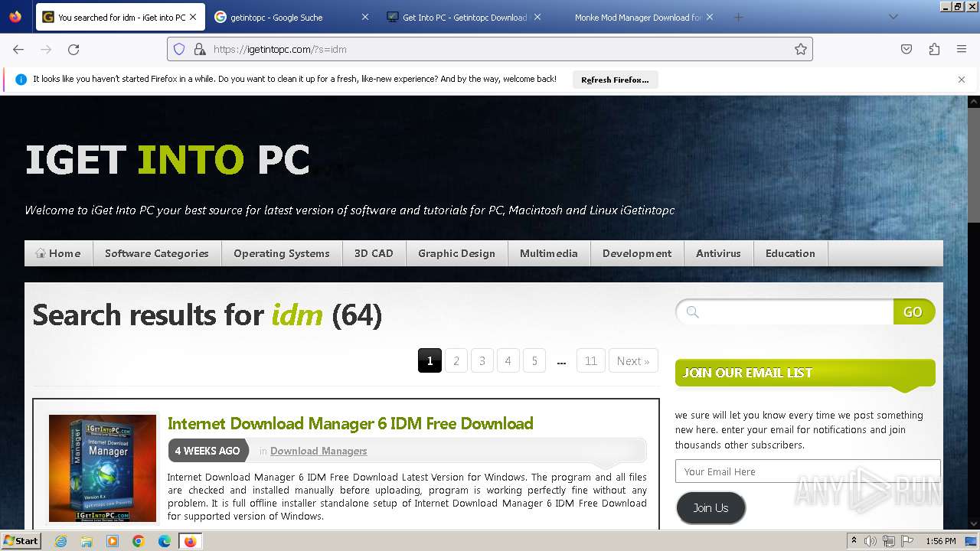Open the Operating Systems menu
980x551 pixels.
tap(282, 253)
